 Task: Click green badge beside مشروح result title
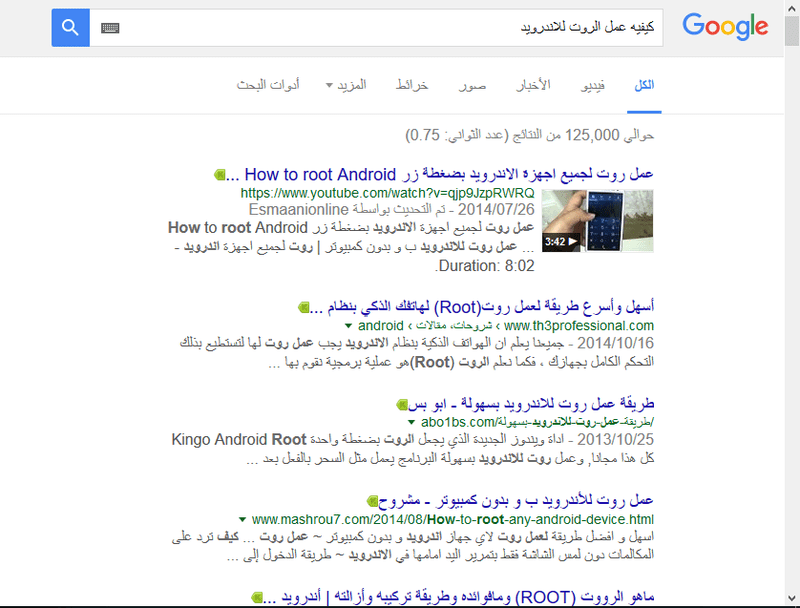click(x=372, y=501)
